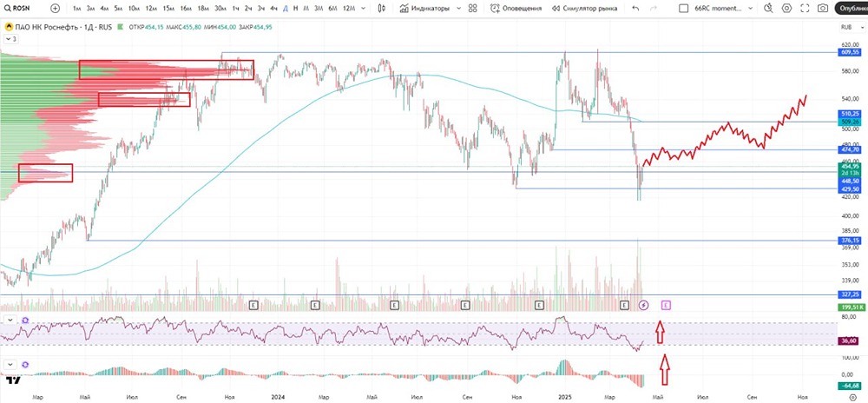The height and width of the screenshot is (403, 868).
Task: Click the TradingView logo
Action: click(x=14, y=380)
